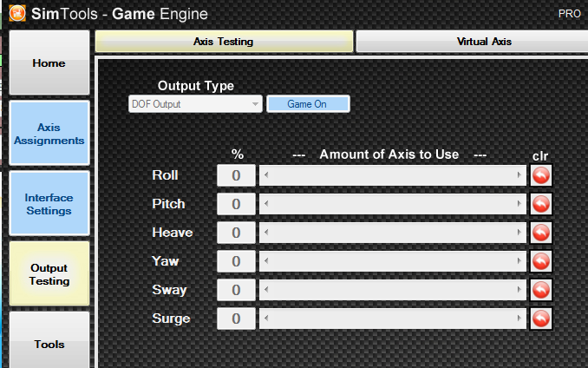
Task: Select Output Testing in sidebar
Action: point(49,274)
